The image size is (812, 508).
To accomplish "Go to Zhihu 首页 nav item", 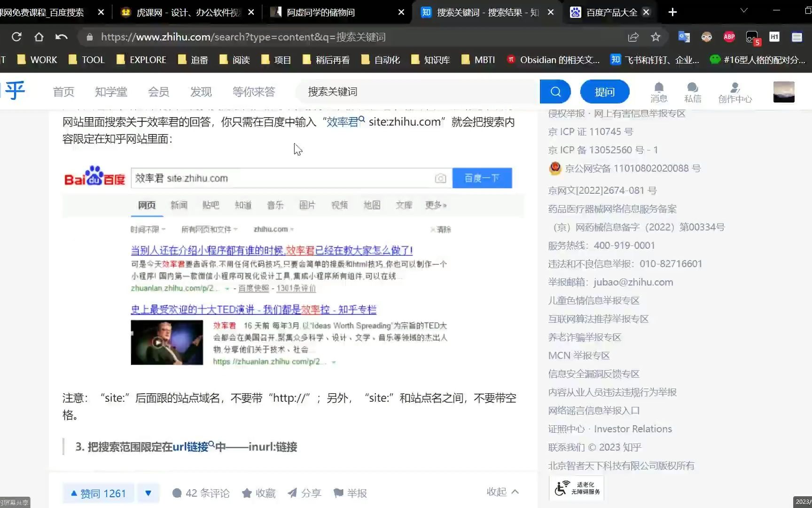I will click(63, 92).
